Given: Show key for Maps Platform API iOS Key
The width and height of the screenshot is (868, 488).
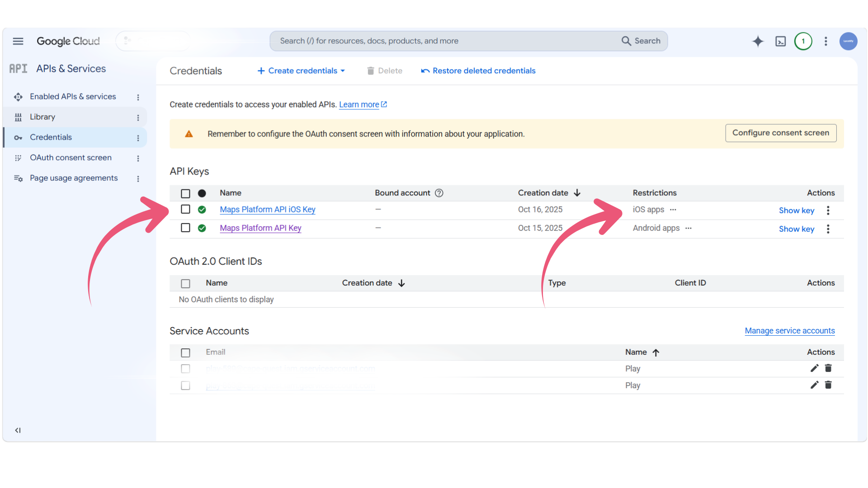Looking at the screenshot, I should 797,211.
